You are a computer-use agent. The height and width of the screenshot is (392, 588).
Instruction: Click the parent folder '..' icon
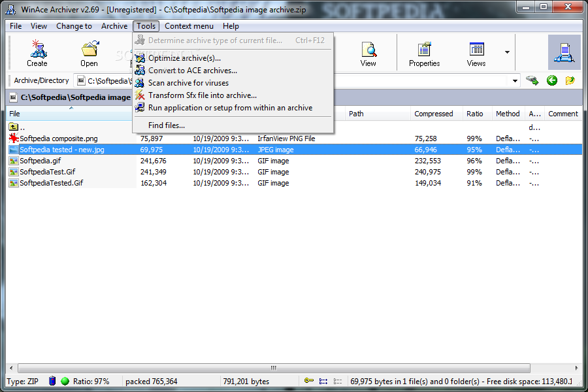(14, 127)
